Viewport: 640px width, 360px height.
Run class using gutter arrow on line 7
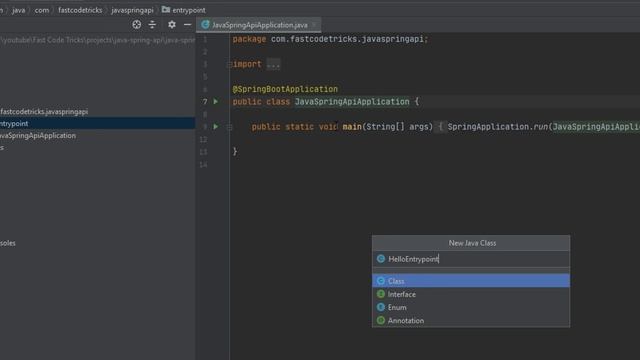(216, 101)
